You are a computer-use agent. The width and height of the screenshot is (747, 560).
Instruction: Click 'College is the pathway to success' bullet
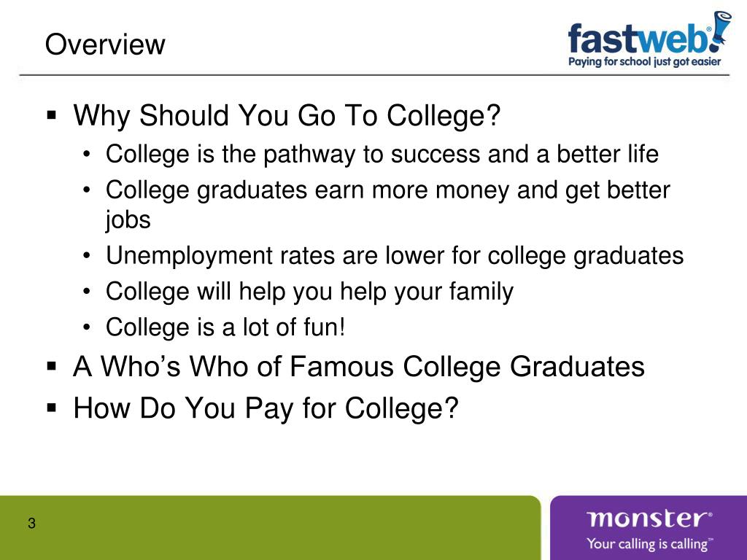point(382,155)
